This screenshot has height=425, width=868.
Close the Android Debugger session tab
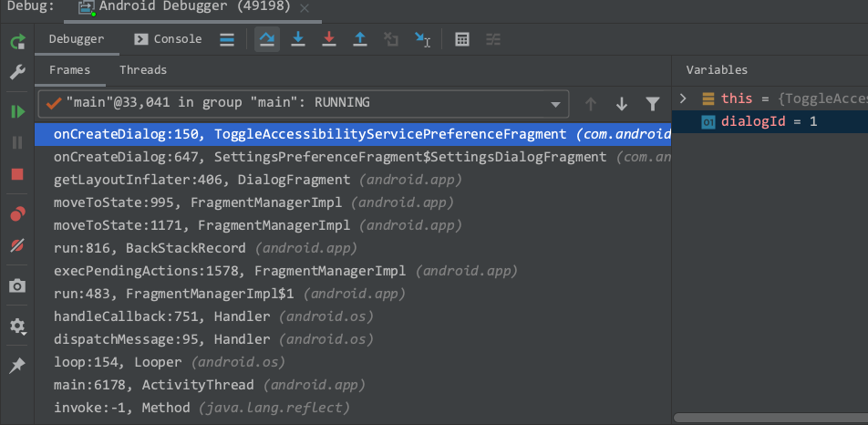[304, 8]
